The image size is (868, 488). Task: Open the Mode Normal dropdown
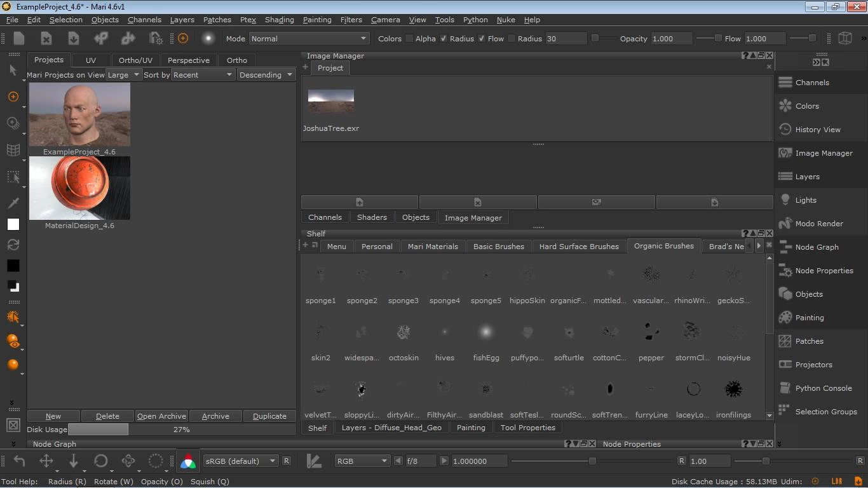point(308,39)
